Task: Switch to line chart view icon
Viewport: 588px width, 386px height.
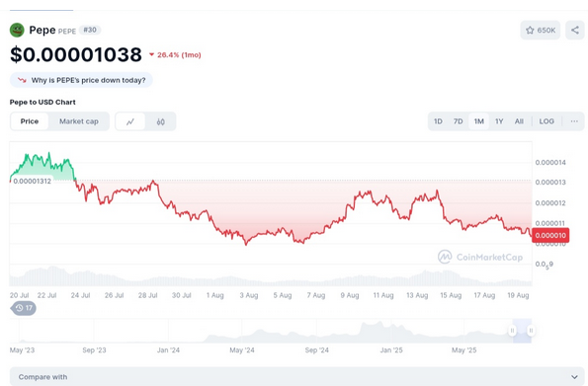Action: point(130,121)
